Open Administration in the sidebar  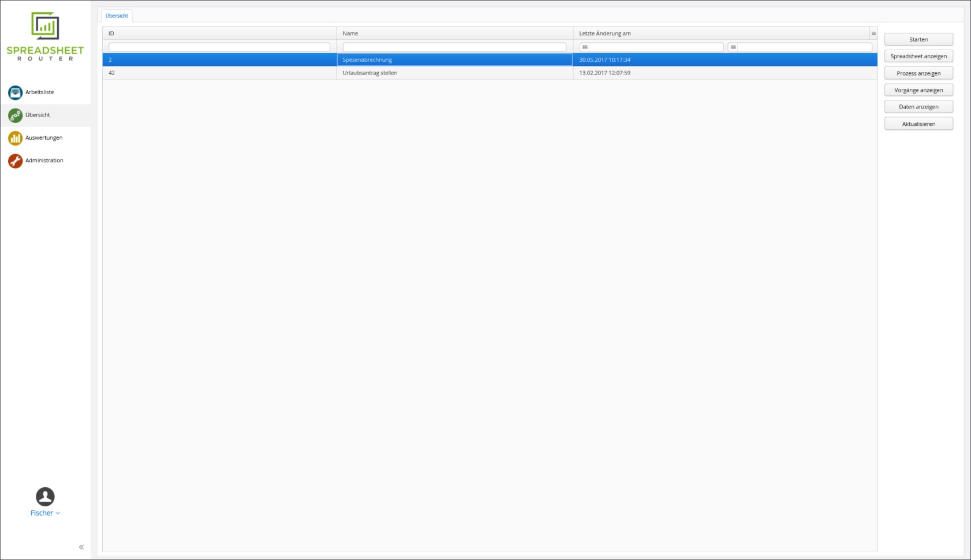coord(46,161)
